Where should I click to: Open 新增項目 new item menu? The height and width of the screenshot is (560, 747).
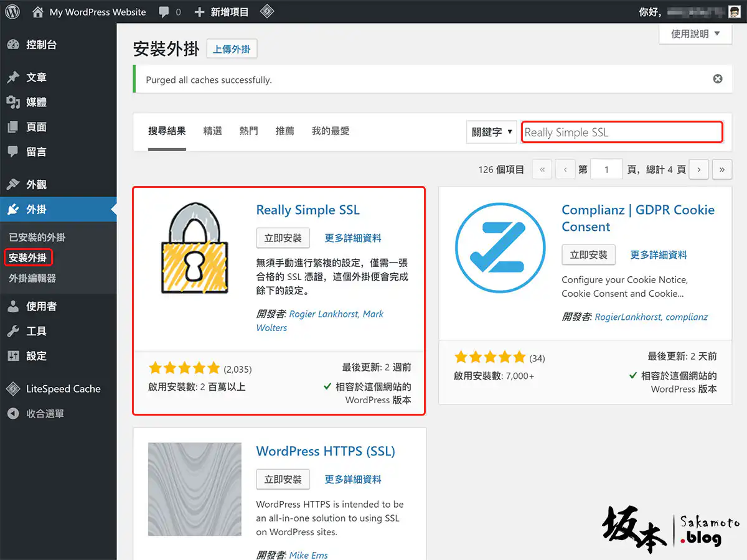click(x=222, y=12)
